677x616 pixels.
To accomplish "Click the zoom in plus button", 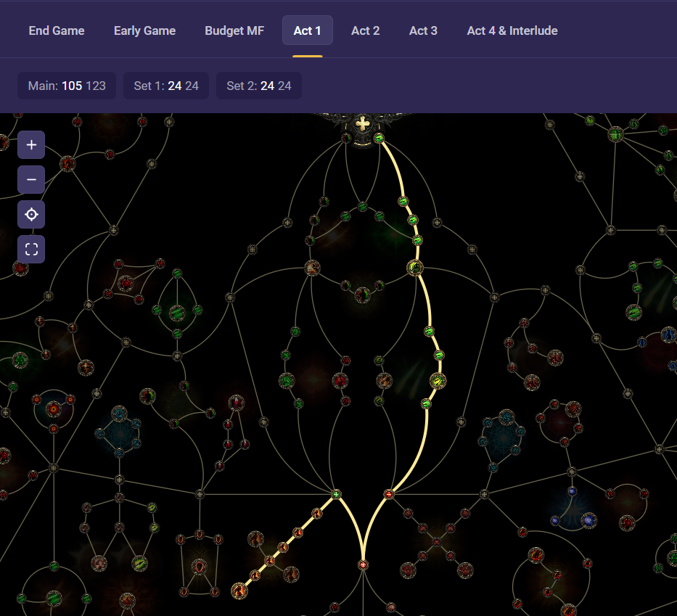I will click(x=31, y=145).
